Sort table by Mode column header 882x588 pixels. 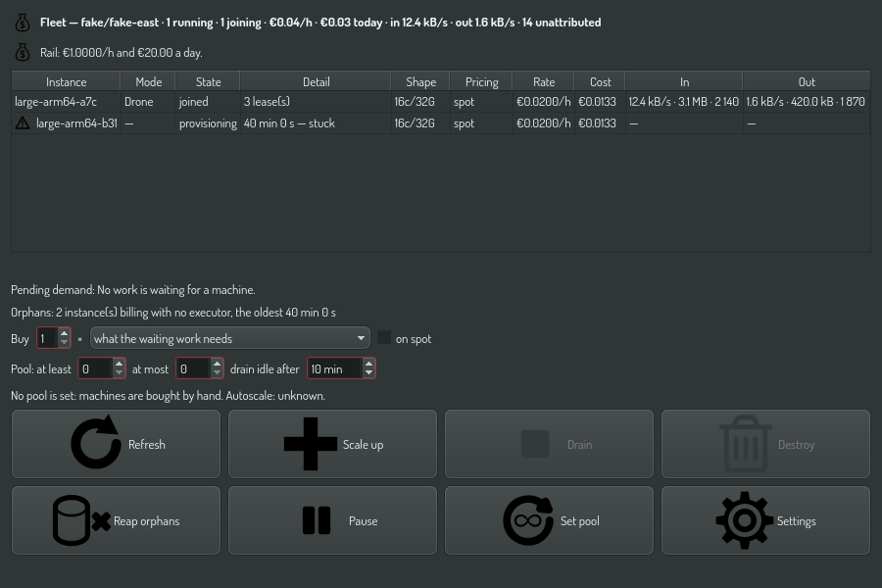pos(148,81)
